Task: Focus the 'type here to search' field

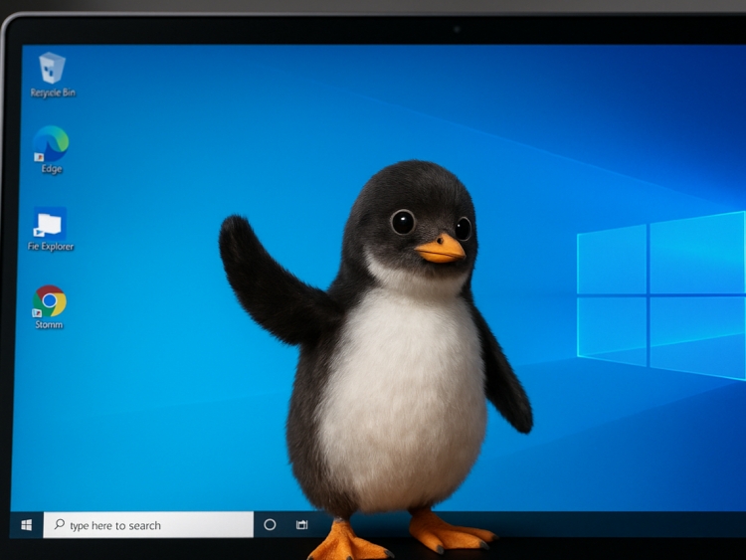Action: 149,525
